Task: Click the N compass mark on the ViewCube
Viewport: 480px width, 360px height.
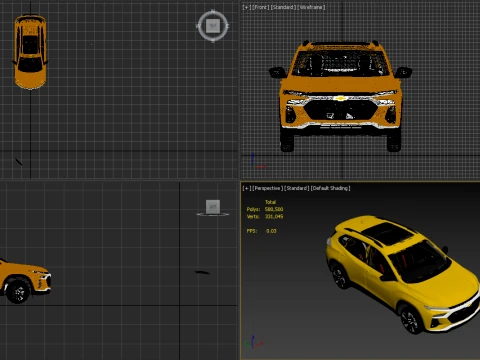Action: (213, 11)
